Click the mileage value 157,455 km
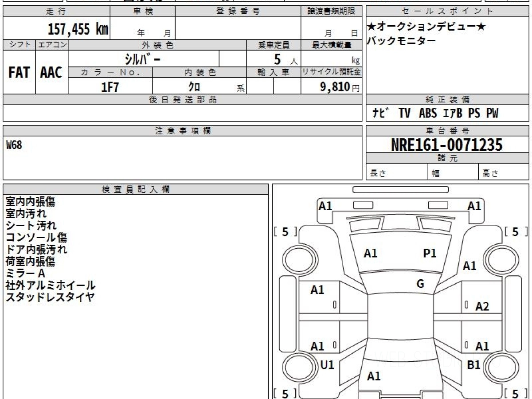This screenshot has width=532, height=399. (78, 29)
